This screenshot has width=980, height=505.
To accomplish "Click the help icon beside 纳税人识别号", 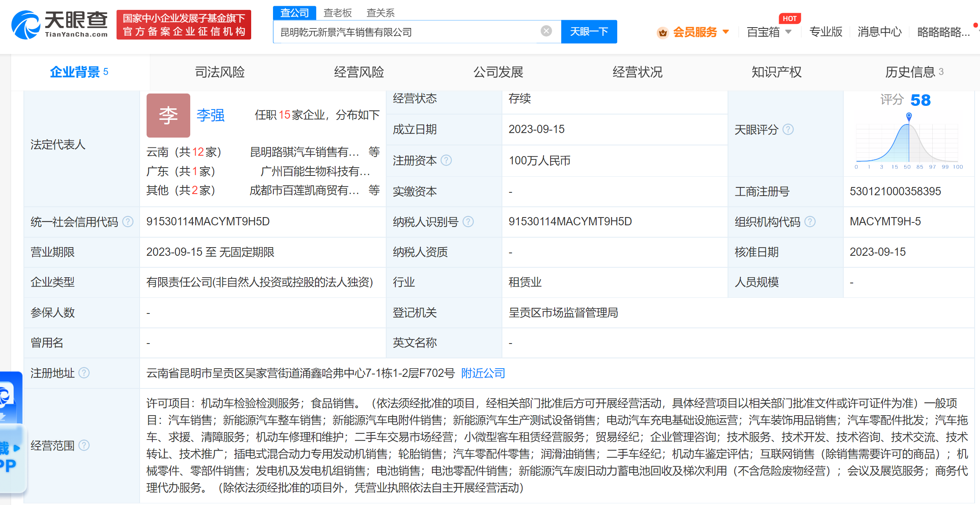I will (468, 222).
